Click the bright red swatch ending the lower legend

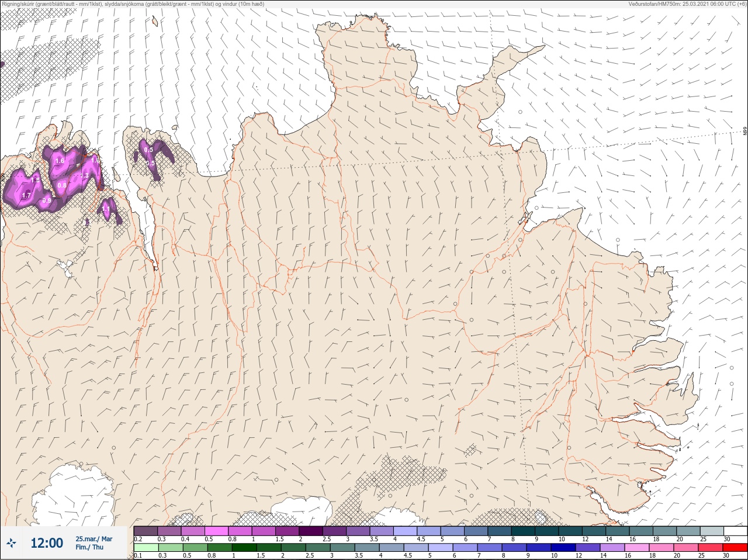[x=735, y=548]
